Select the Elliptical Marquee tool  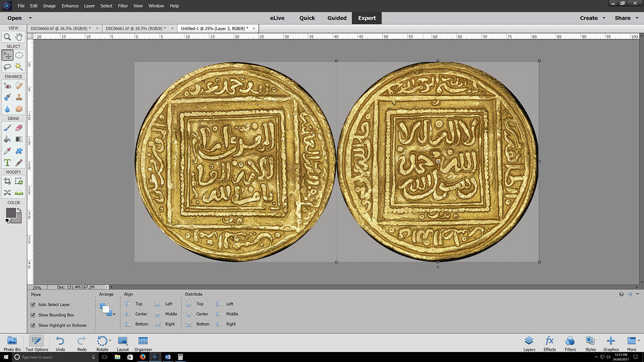click(x=19, y=55)
